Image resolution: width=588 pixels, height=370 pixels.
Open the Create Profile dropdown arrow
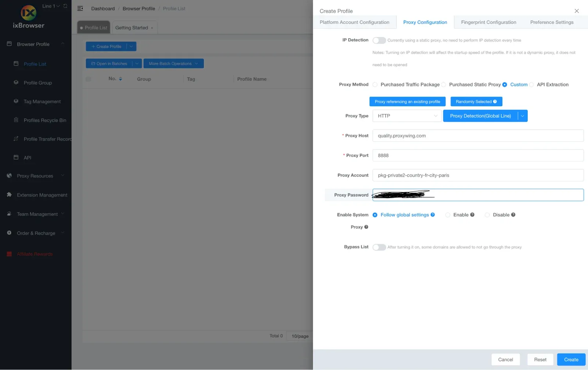pyautogui.click(x=131, y=46)
